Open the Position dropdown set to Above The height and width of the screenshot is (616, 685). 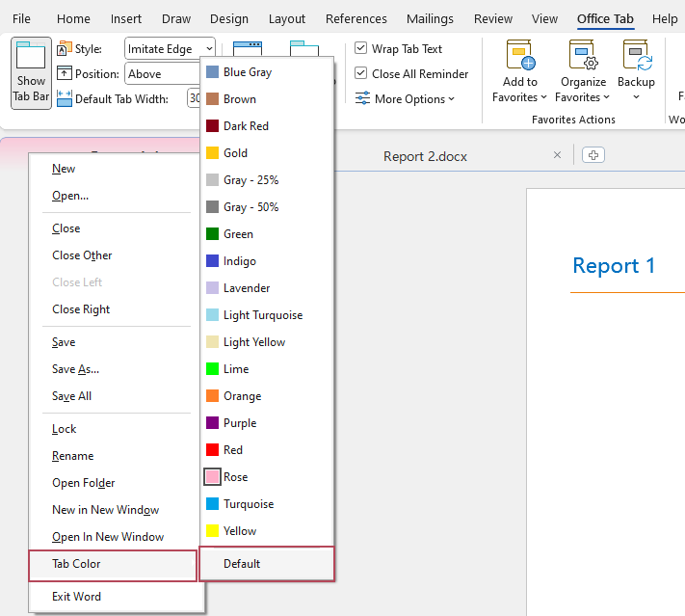[164, 73]
